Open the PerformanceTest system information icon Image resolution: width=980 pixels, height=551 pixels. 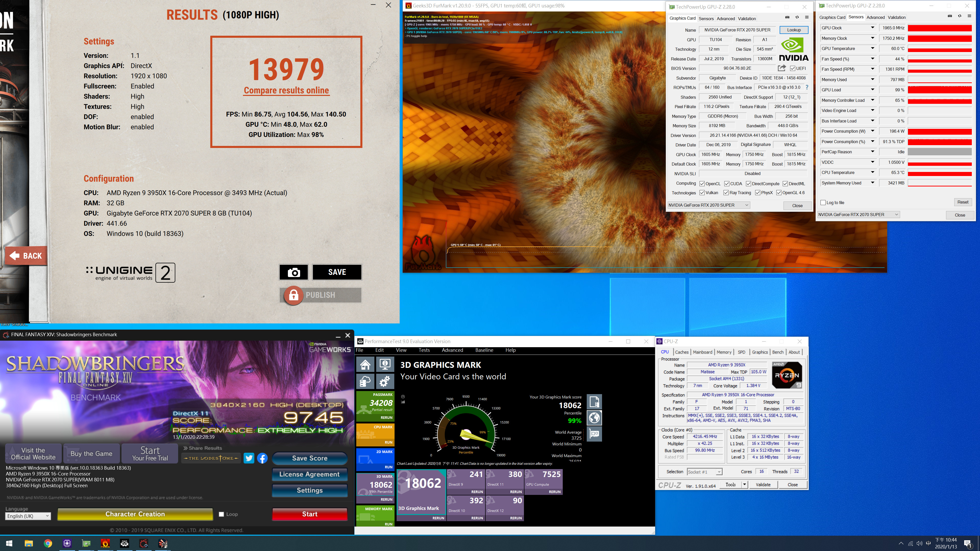pyautogui.click(x=385, y=365)
